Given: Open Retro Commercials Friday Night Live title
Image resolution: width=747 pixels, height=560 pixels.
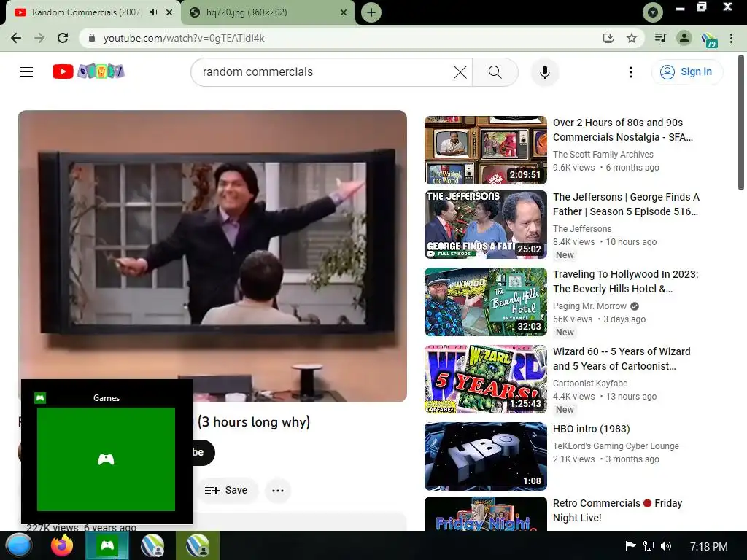Looking at the screenshot, I should tap(617, 510).
